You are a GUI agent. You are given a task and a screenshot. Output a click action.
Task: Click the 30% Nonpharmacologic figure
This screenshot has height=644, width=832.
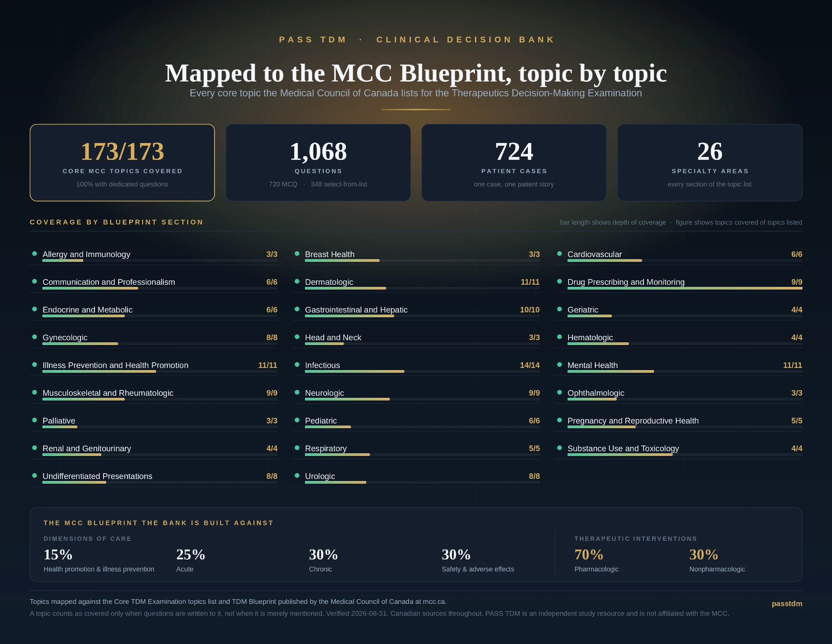coord(704,555)
